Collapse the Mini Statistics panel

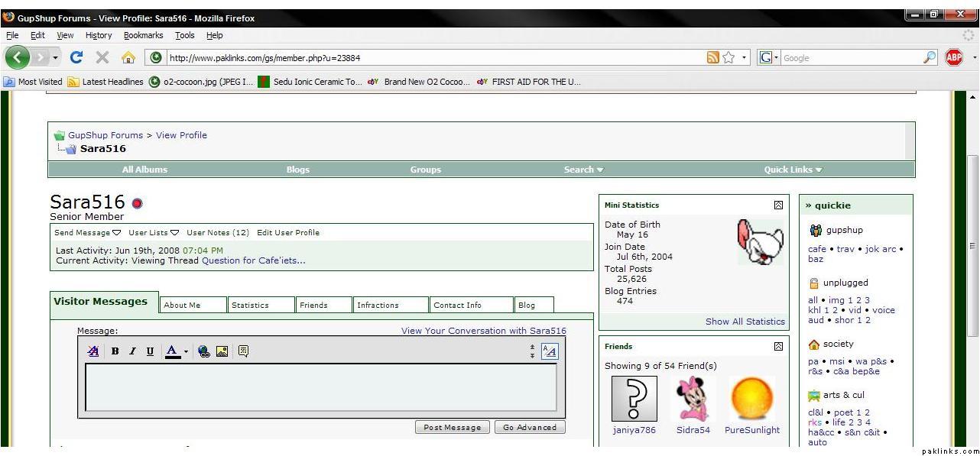[778, 205]
